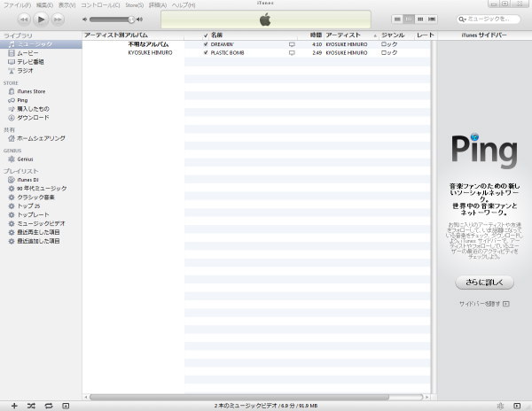Click the 不明なアルバム album title
The image size is (532, 411).
(x=148, y=44)
